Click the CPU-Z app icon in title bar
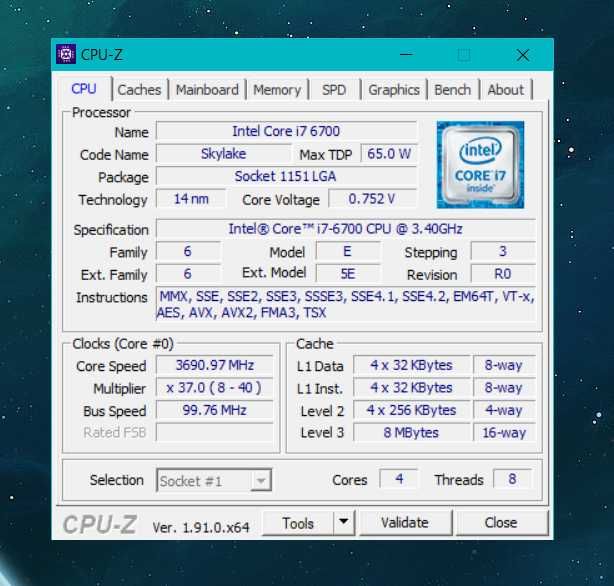 coord(66,54)
